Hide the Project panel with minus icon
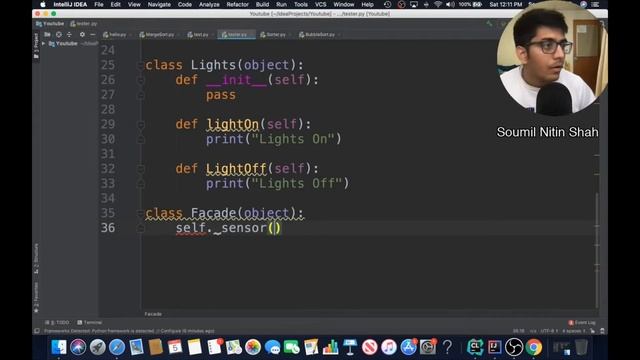This screenshot has height=360, width=640. (93, 35)
